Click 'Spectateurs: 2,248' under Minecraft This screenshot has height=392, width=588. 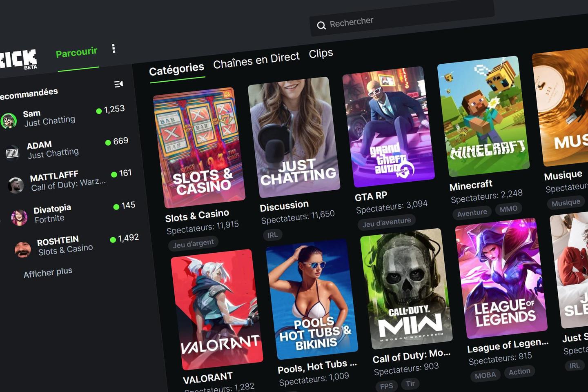(x=487, y=196)
